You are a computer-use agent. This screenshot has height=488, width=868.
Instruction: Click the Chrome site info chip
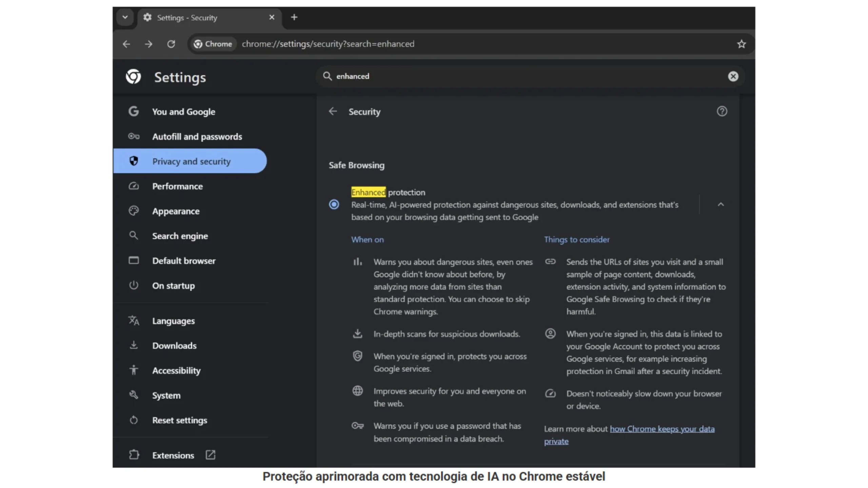click(x=213, y=44)
